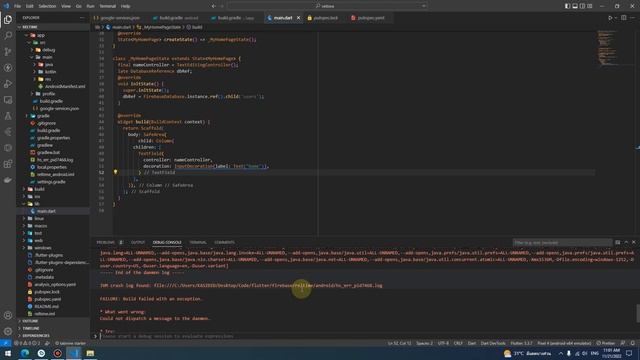
Task: Expand the debug folder
Action: click(x=48, y=50)
